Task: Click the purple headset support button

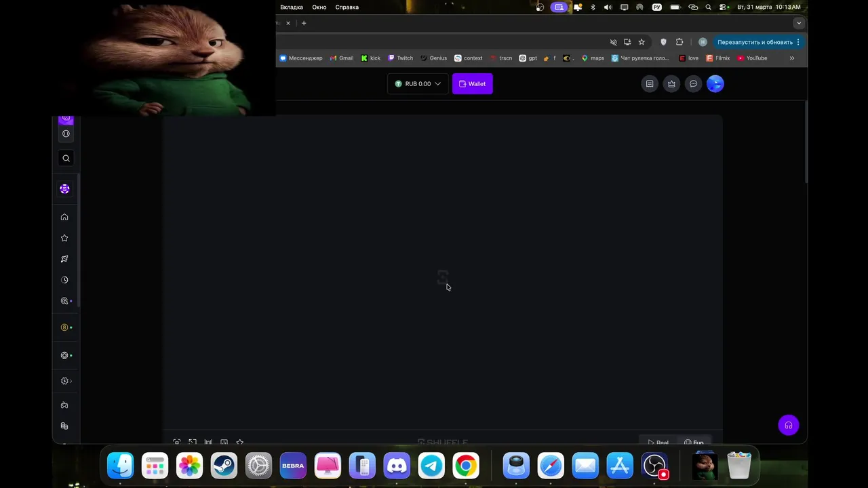Action: (789, 426)
